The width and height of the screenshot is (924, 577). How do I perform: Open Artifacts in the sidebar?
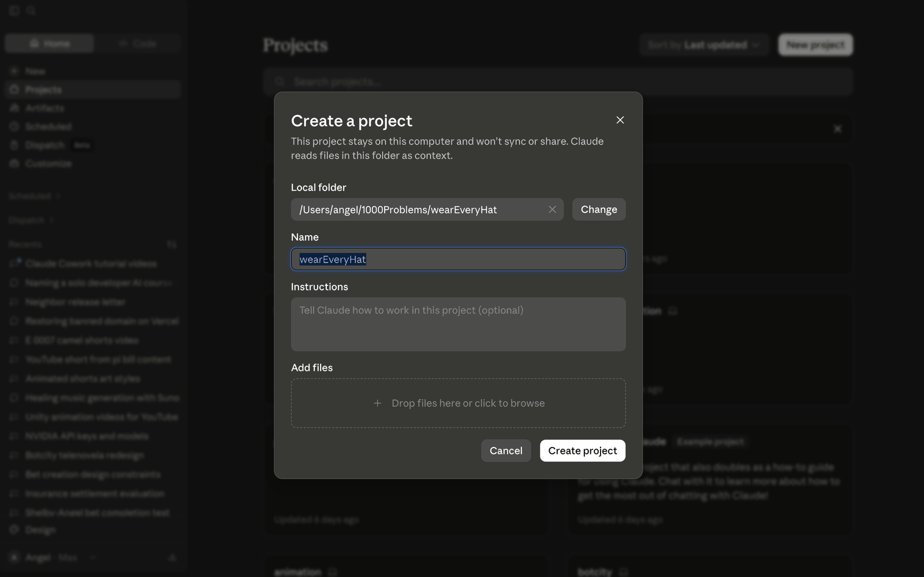[92, 108]
